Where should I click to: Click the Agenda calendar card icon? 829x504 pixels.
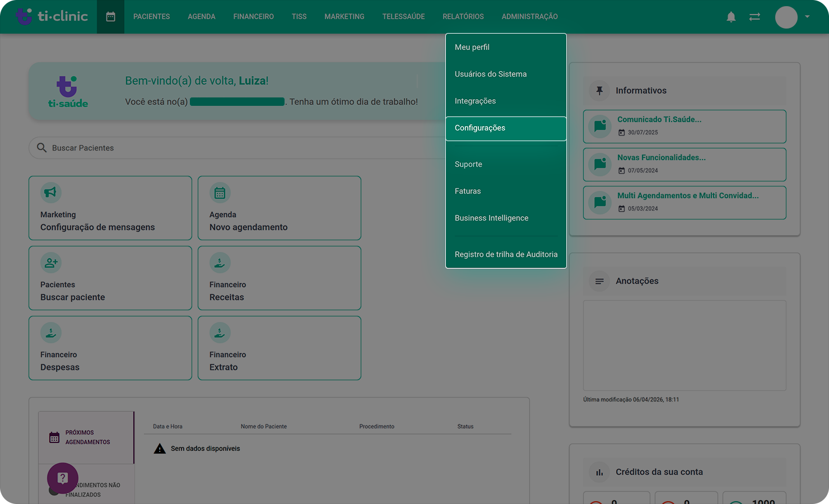point(220,193)
